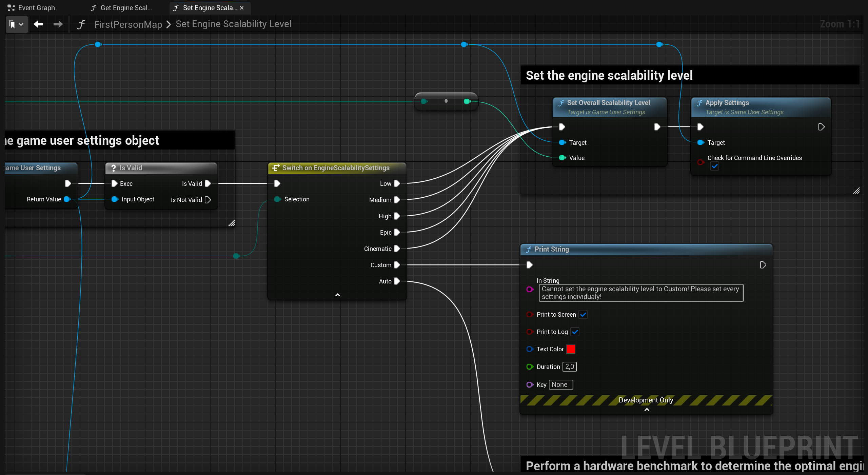Image resolution: width=868 pixels, height=475 pixels.
Task: Click the bookmark icon in the graph toolbar
Action: (12, 24)
